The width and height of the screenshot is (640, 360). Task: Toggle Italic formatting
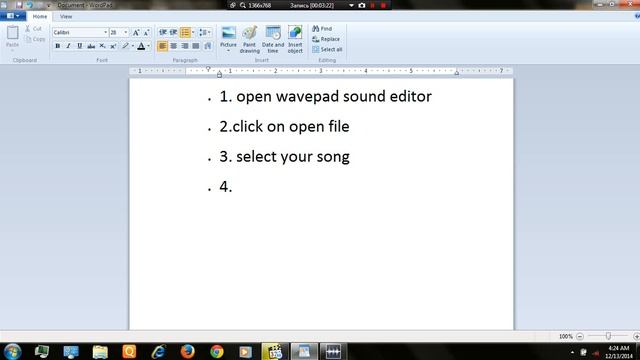click(69, 46)
